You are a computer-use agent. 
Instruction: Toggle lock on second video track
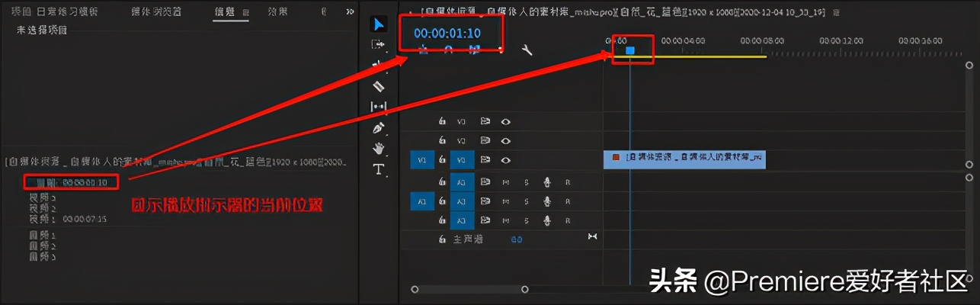click(441, 140)
